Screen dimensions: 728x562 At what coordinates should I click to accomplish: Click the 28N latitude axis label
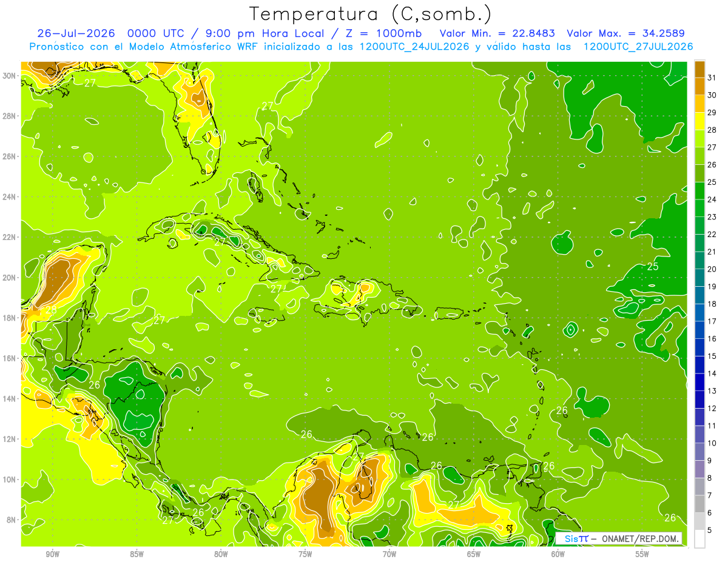coord(10,116)
